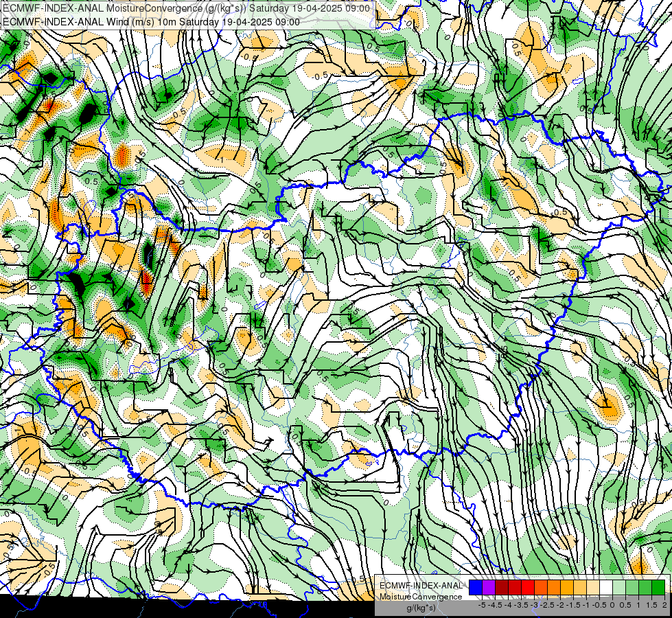Click the pale peach swatch between -1 and -0.5
672x618 pixels.
click(x=593, y=588)
